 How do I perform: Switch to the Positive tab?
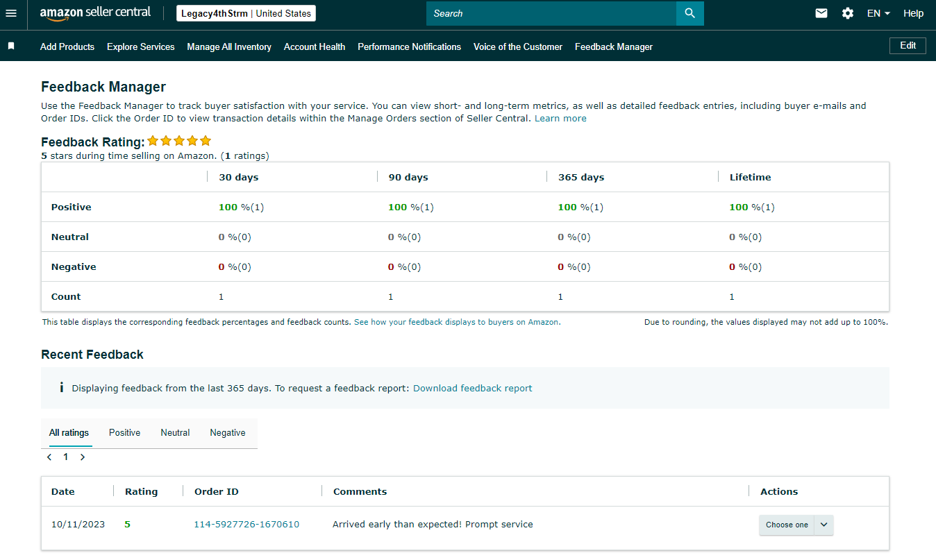click(x=125, y=432)
